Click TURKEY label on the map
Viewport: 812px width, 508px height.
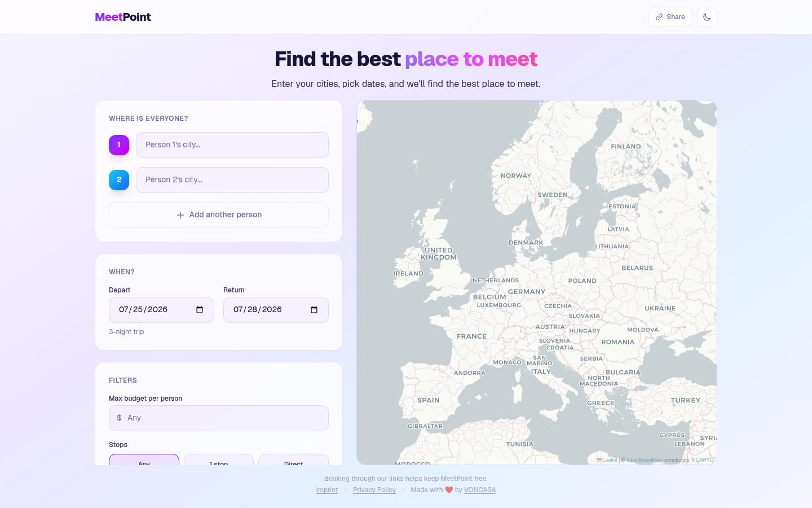coord(686,401)
